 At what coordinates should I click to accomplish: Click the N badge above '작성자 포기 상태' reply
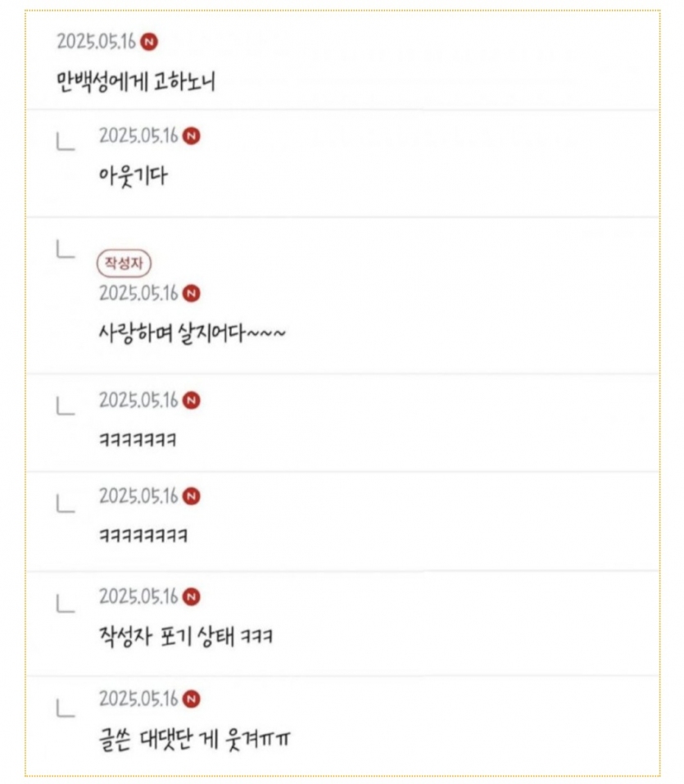click(x=191, y=596)
